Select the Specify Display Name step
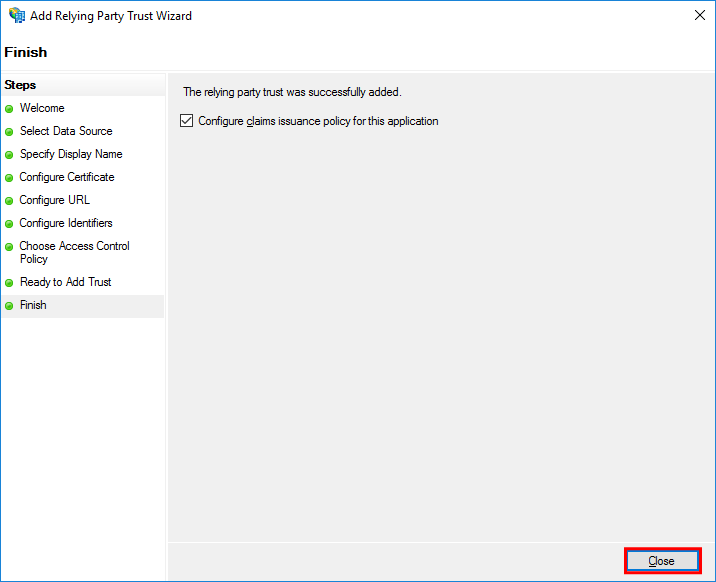Image resolution: width=716 pixels, height=582 pixels. click(71, 154)
